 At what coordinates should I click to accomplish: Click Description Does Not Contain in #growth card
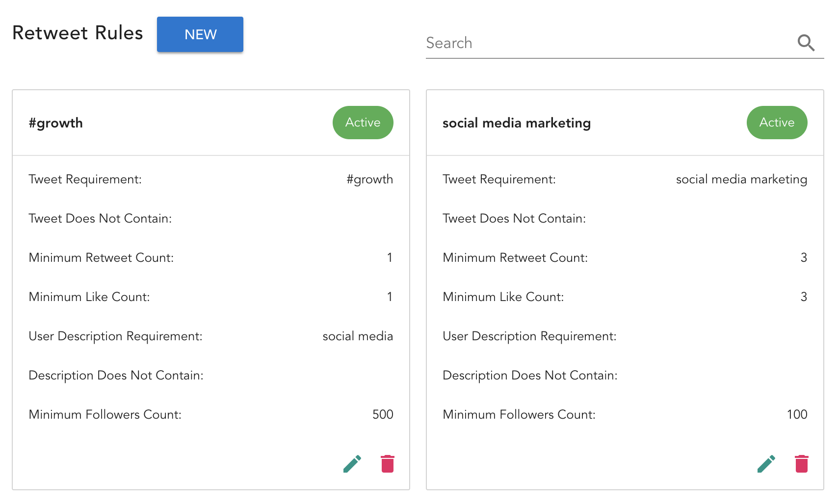tap(116, 376)
